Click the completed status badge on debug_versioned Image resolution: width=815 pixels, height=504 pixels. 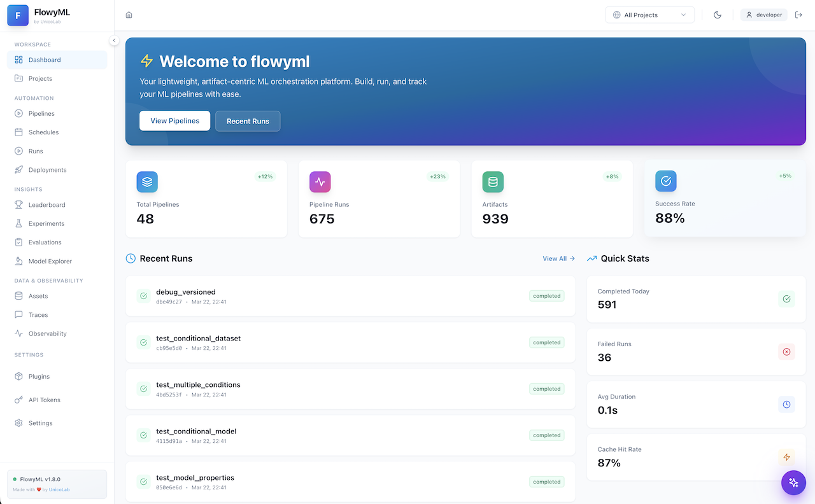tap(546, 296)
